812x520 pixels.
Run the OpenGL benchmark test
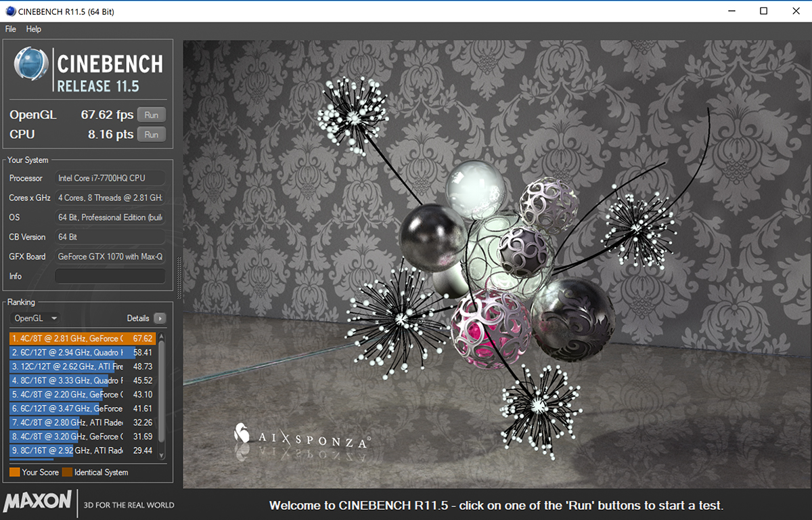(151, 115)
